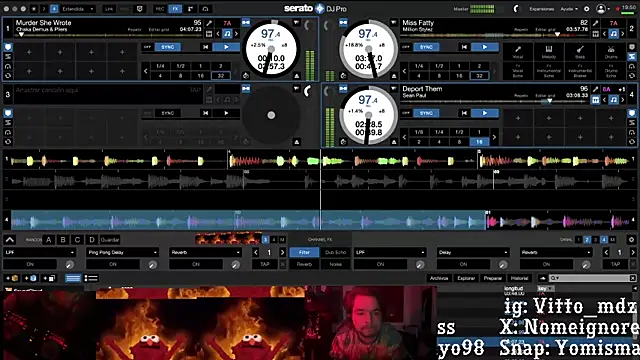Open the Extendida view mode dropdown
The width and height of the screenshot is (640, 360).
(78, 9)
